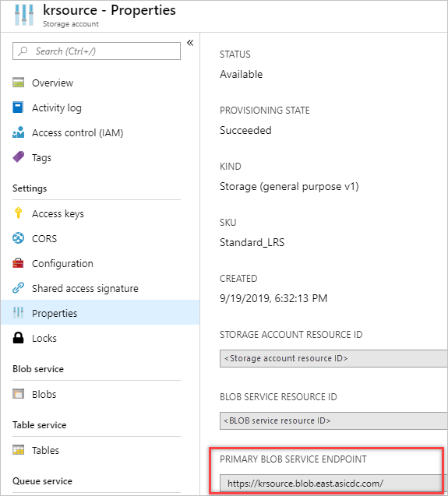Select the highlighted Properties item

pyautogui.click(x=101, y=312)
